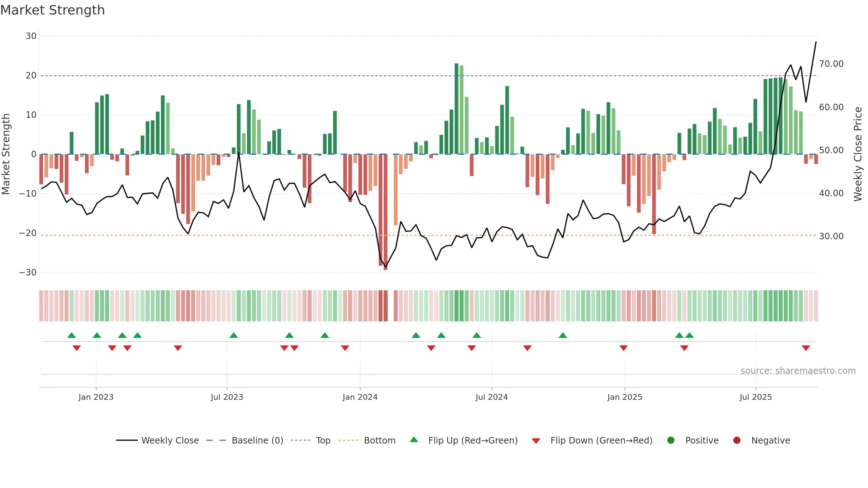Click the 20 tick on Market Strength axis
868x488 pixels.
pos(31,76)
